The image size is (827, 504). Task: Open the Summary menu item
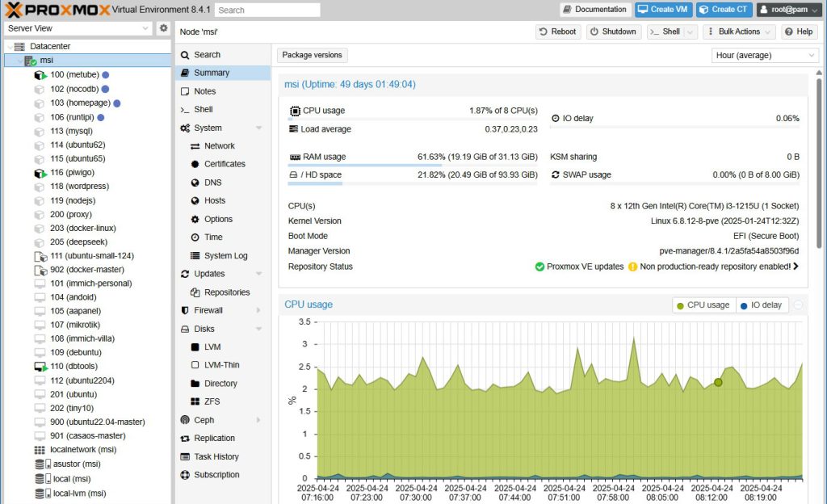pyautogui.click(x=223, y=73)
